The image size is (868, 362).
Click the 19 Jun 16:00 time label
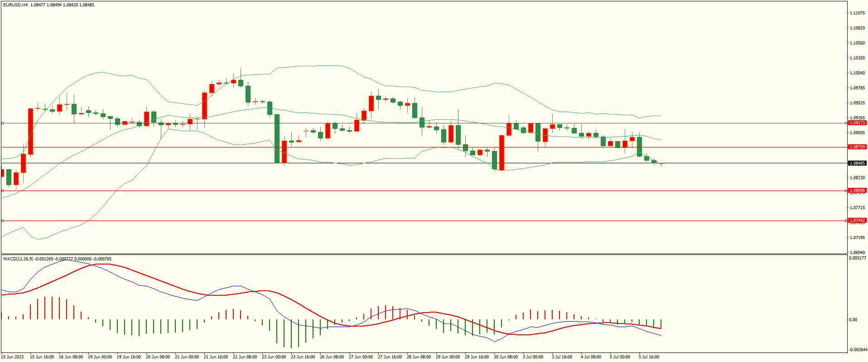point(129,357)
